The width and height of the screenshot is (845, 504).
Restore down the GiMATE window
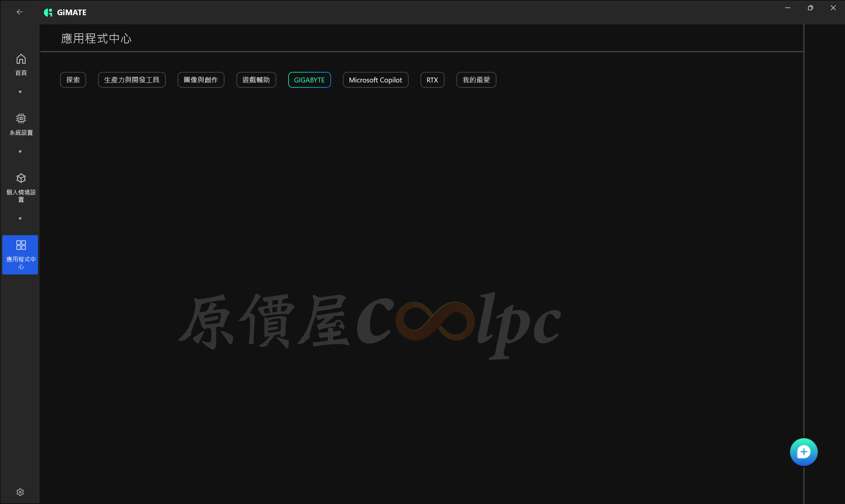click(810, 8)
